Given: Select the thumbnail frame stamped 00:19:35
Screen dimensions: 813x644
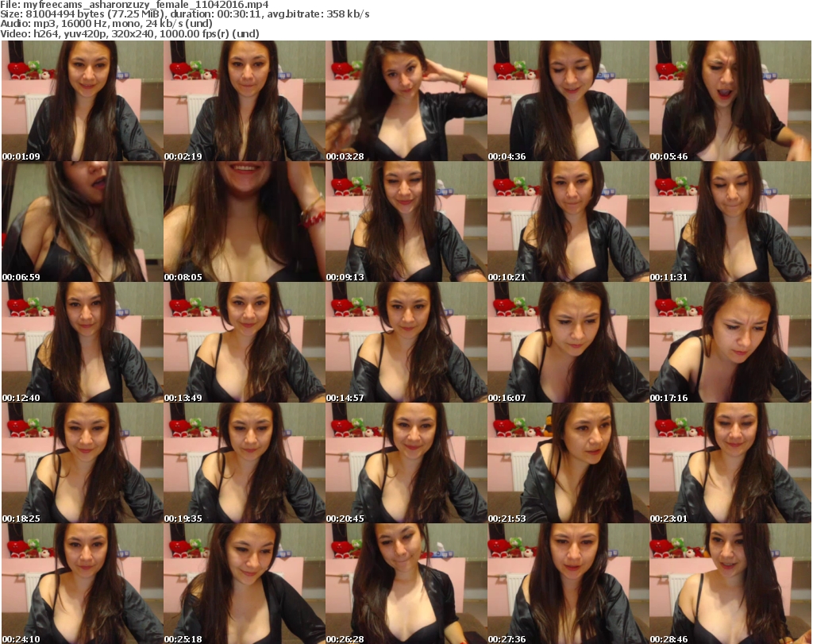Looking at the screenshot, I should (x=245, y=463).
